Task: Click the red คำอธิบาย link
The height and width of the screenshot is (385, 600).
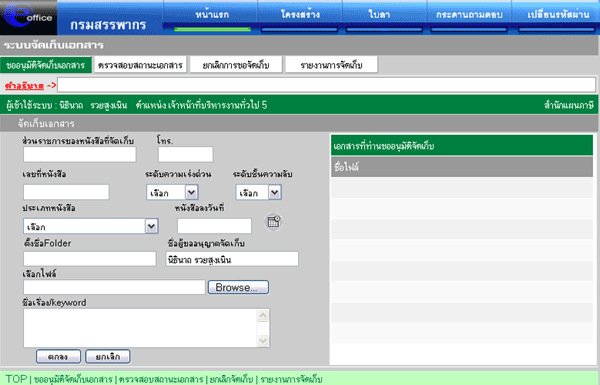Action: tap(24, 86)
